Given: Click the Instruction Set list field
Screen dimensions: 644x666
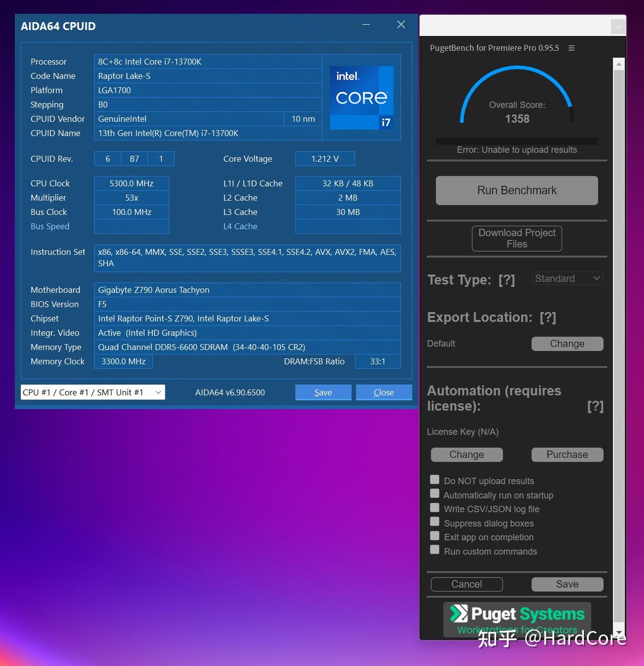Looking at the screenshot, I should point(248,258).
